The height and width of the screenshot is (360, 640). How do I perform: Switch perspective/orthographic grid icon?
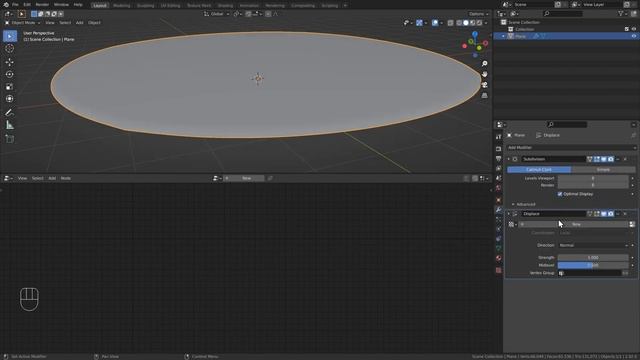click(x=484, y=96)
